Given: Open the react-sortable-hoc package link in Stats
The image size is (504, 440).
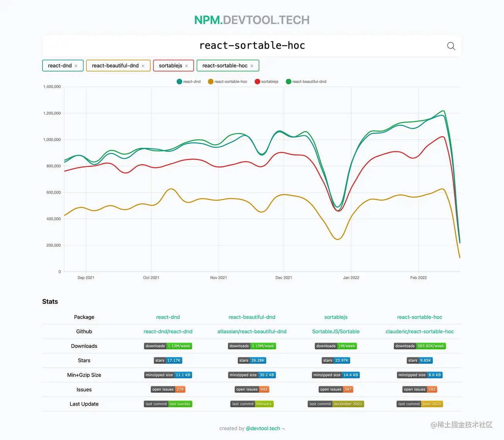Looking at the screenshot, I should coord(420,317).
